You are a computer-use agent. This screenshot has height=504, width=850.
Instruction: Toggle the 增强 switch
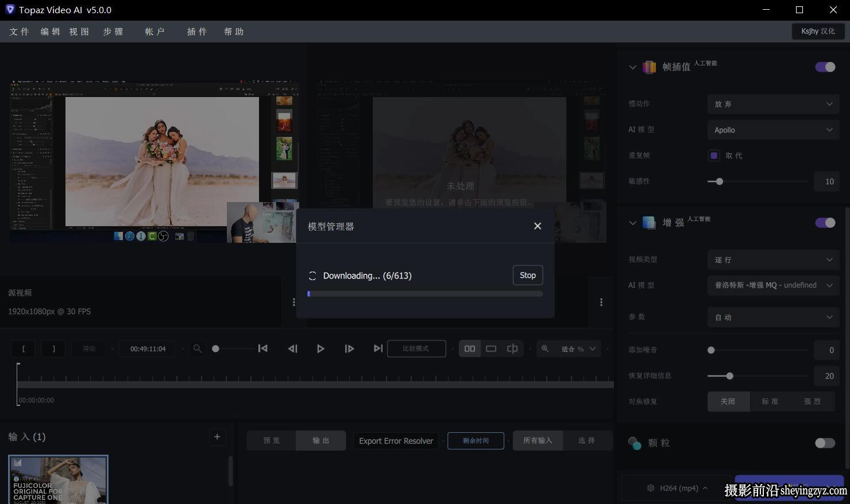point(825,223)
